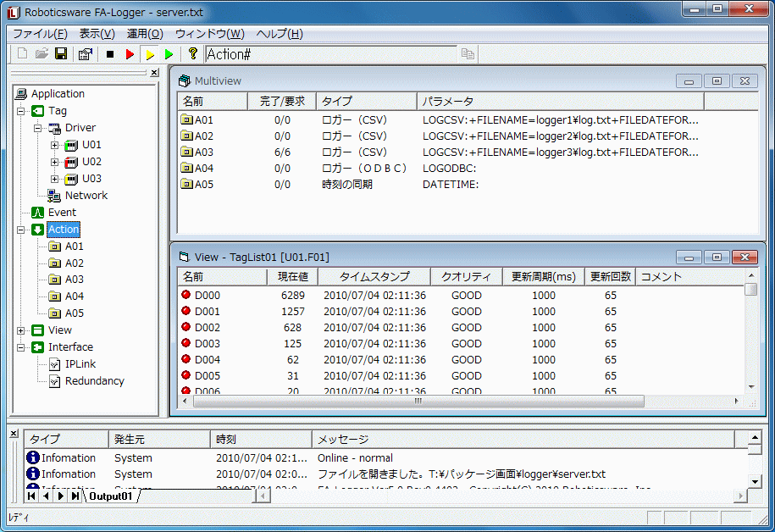Click the copy icon beside Action# field
775x532 pixels.
coord(468,54)
